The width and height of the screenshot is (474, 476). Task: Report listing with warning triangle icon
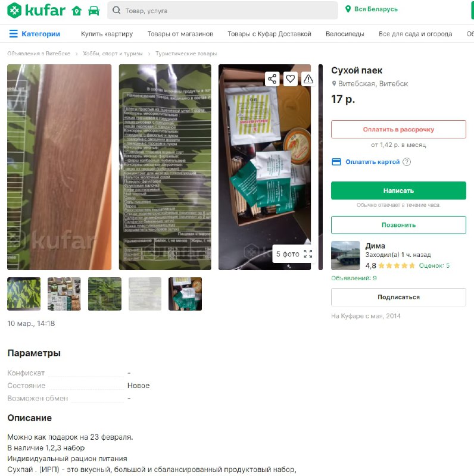(308, 79)
